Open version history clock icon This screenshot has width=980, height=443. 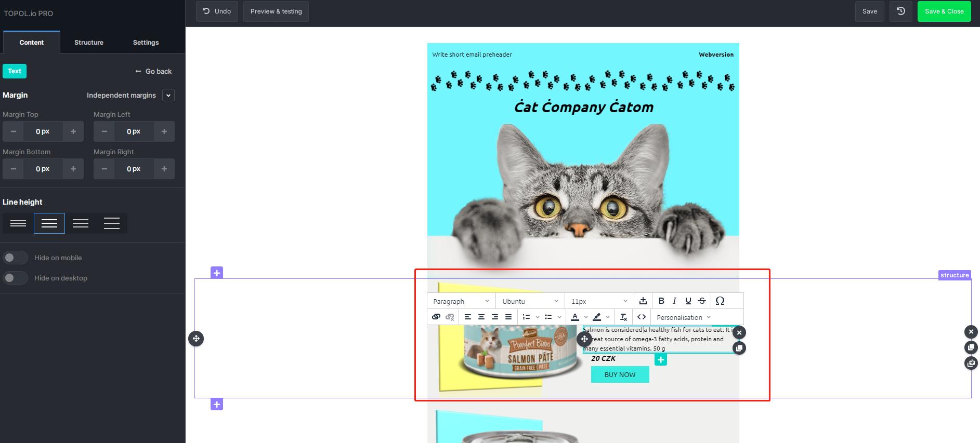901,11
